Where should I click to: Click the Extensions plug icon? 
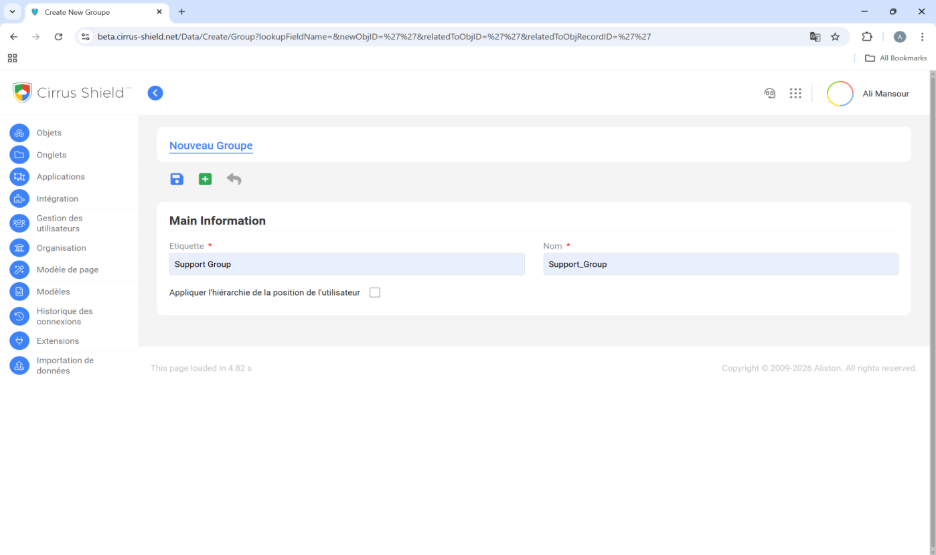(19, 341)
